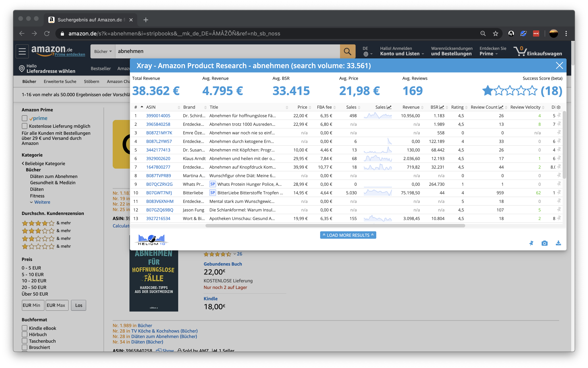The image size is (588, 368).
Task: Open ASIN 3990014005 link in Xray table
Action: [158, 116]
